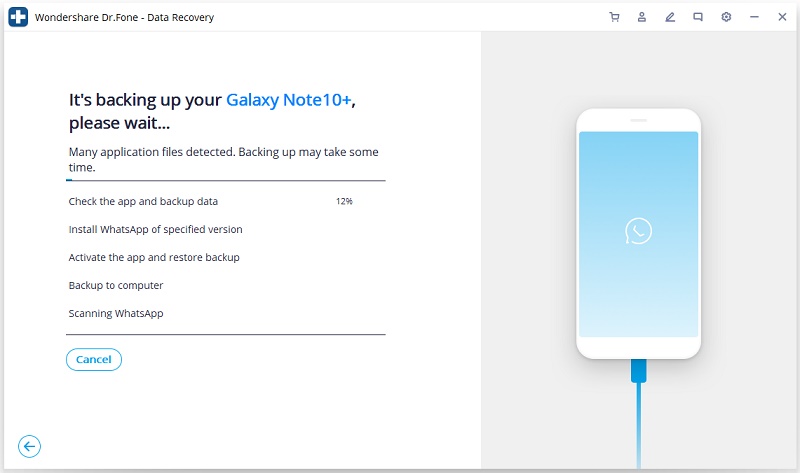Click the 'Many application files detected' message
Screen dimensions: 800x473
tap(223, 160)
